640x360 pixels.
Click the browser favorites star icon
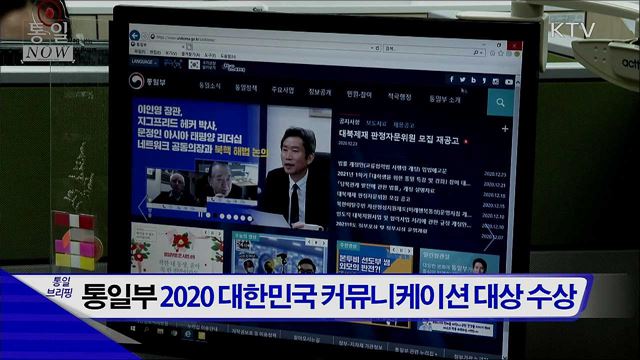pos(501,53)
